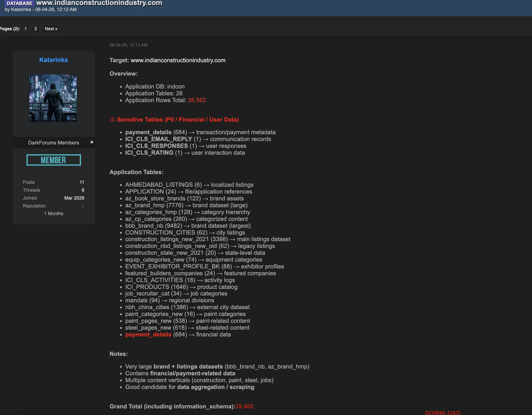Click the featured_builders_companies row

201,273
